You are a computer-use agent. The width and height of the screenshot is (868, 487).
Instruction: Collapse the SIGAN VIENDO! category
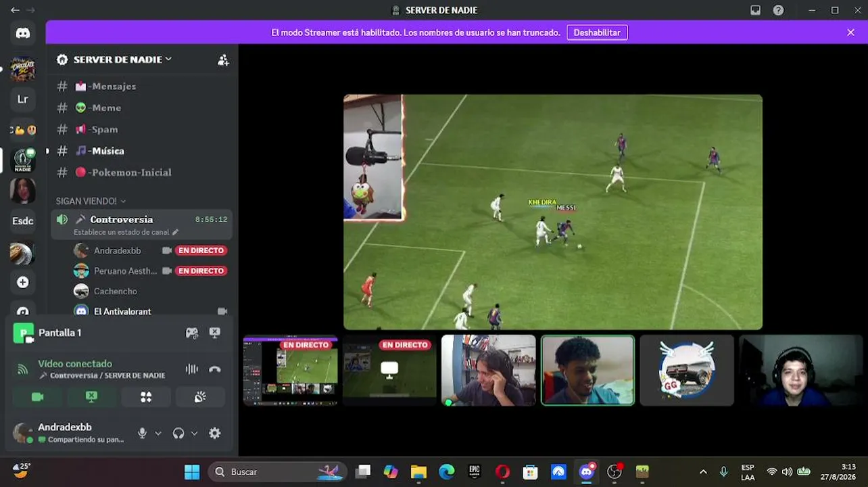pos(91,202)
